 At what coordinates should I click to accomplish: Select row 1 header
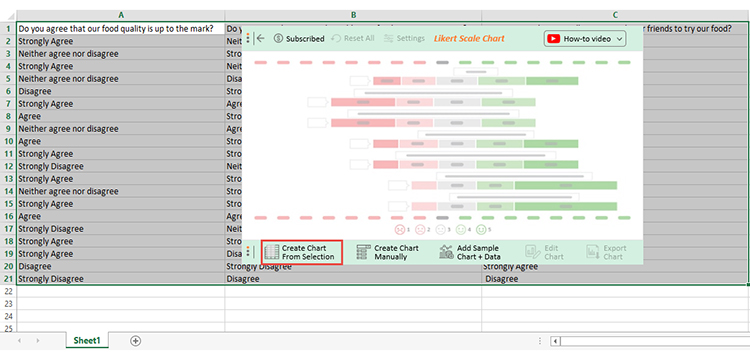[8, 29]
